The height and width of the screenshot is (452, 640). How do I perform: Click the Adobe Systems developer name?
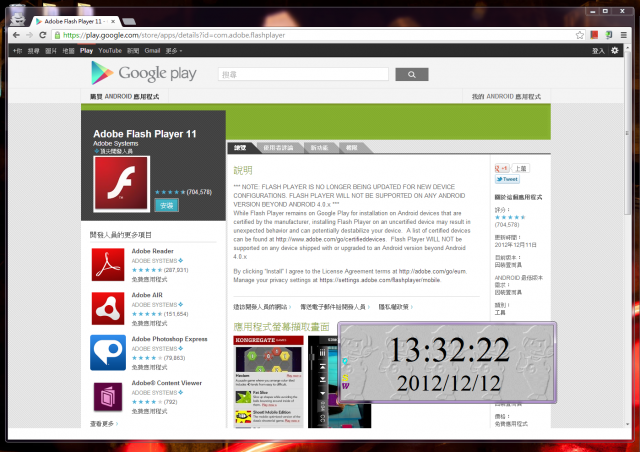[x=116, y=143]
